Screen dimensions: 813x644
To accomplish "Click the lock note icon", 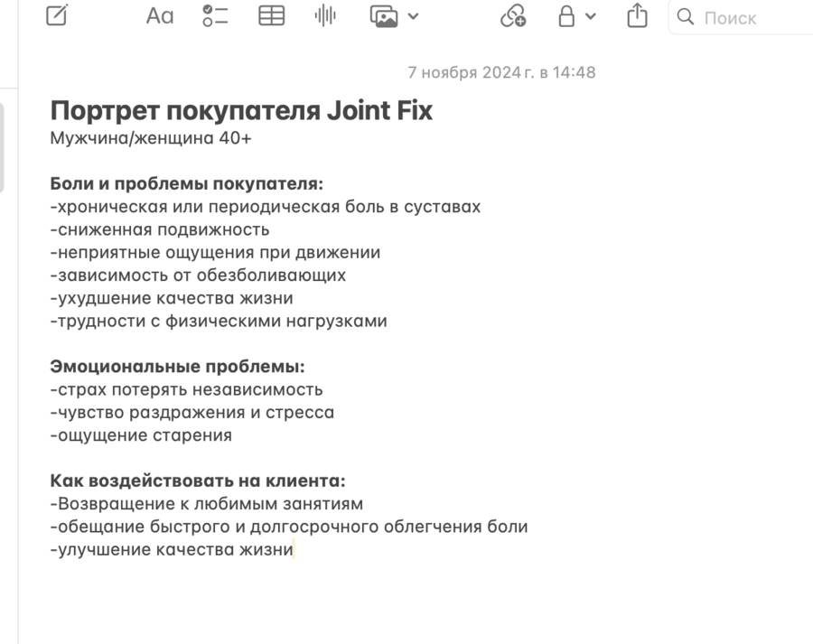I will coord(566,16).
